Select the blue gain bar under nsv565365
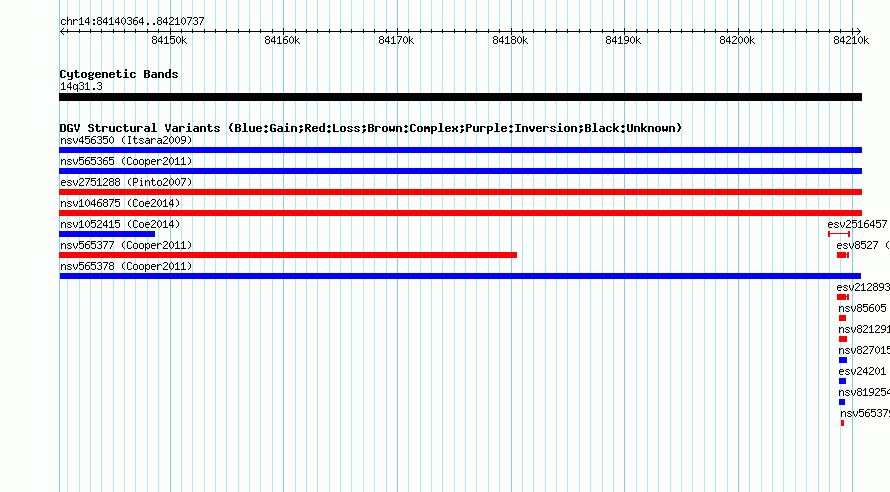 click(x=460, y=171)
